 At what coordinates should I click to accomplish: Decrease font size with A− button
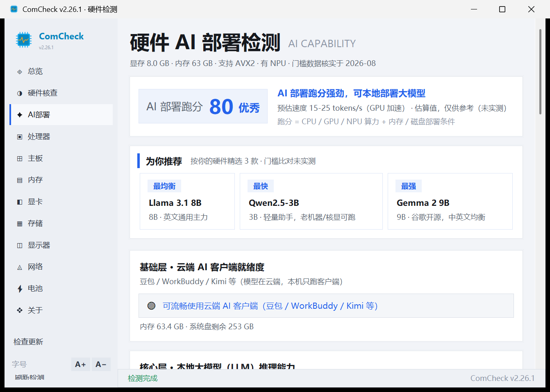pyautogui.click(x=101, y=364)
